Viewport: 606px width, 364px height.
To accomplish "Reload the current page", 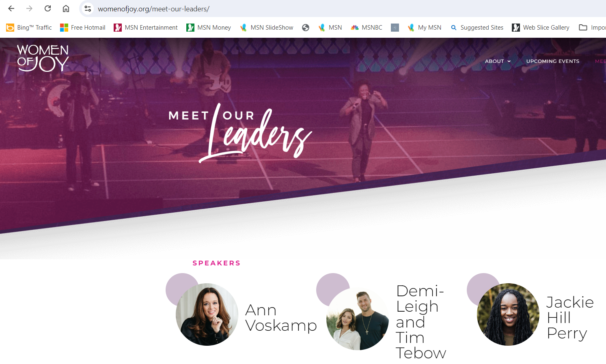I will [47, 9].
